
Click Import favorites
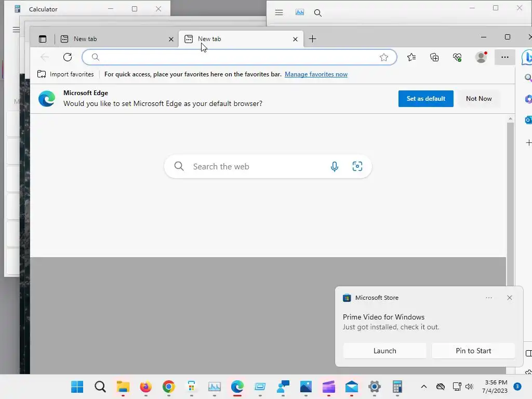tap(65, 74)
